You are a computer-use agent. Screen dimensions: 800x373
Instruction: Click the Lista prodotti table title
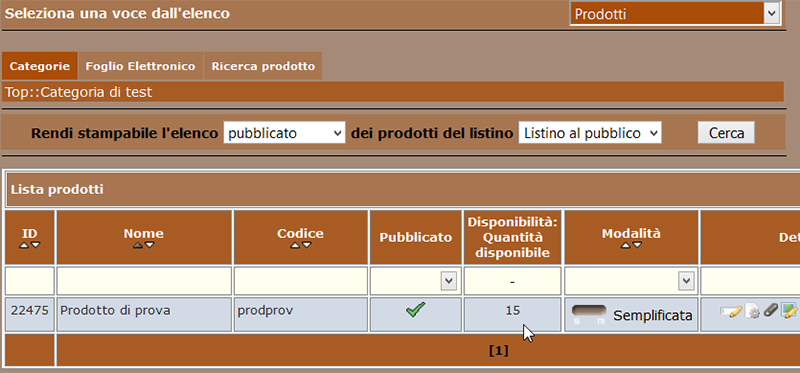(57, 189)
